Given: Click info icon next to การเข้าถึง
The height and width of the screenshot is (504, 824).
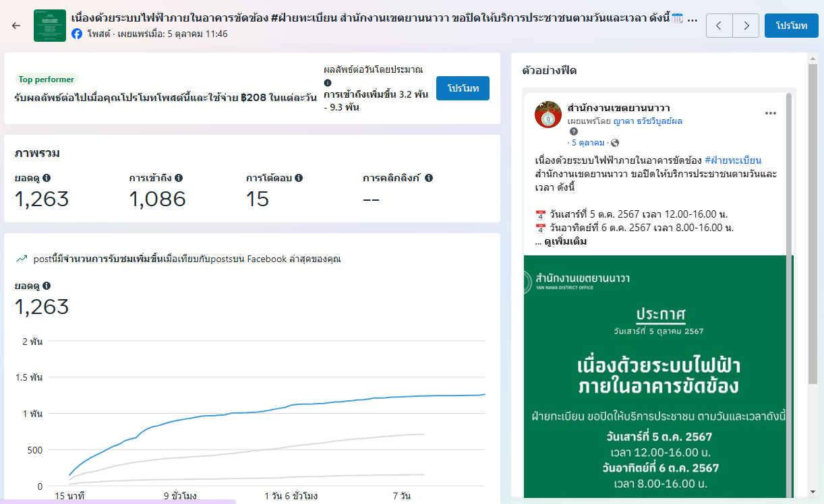Looking at the screenshot, I should (x=179, y=178).
